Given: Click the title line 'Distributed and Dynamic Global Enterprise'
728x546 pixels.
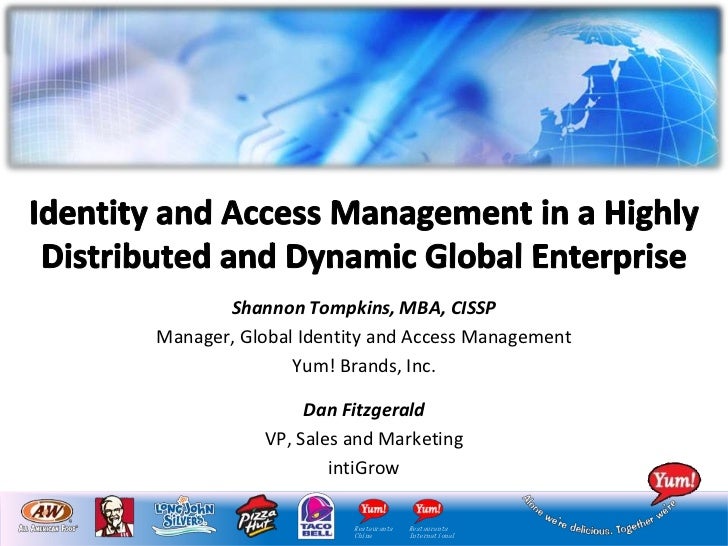Looking at the screenshot, I should [x=364, y=256].
